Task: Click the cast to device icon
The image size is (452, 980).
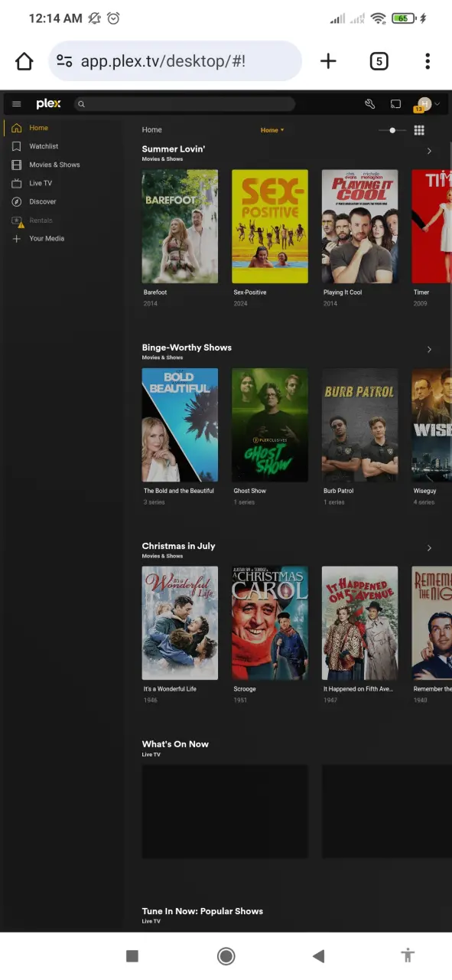Action: (395, 104)
